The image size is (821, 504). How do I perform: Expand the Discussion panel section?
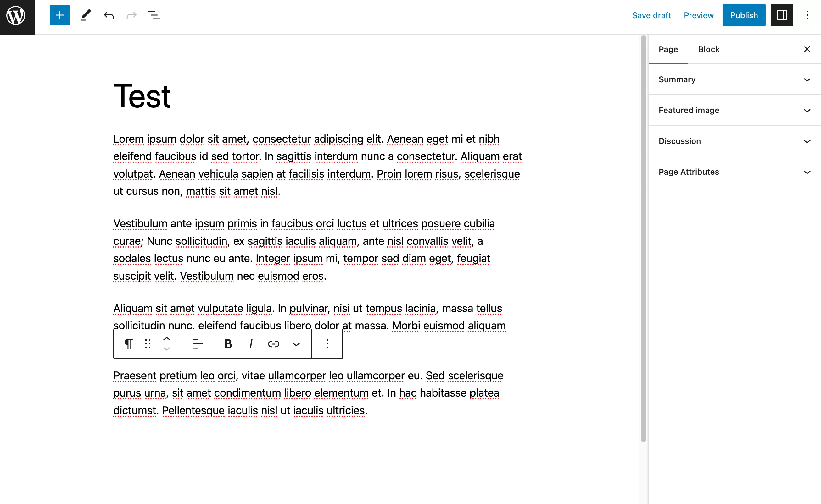(x=735, y=141)
